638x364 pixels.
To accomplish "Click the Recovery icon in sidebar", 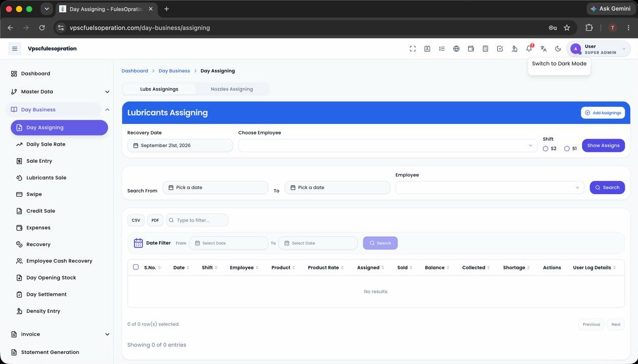I will 19,245.
